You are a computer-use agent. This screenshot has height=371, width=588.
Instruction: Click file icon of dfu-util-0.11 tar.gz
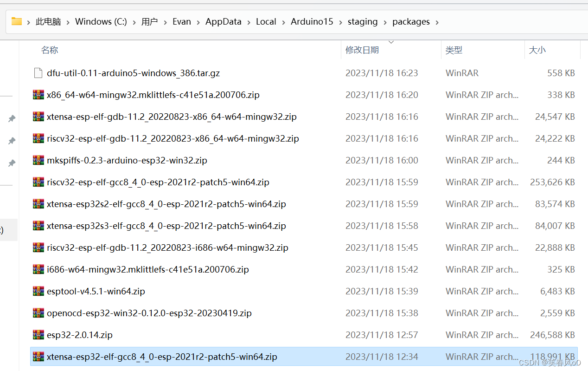[x=38, y=73]
